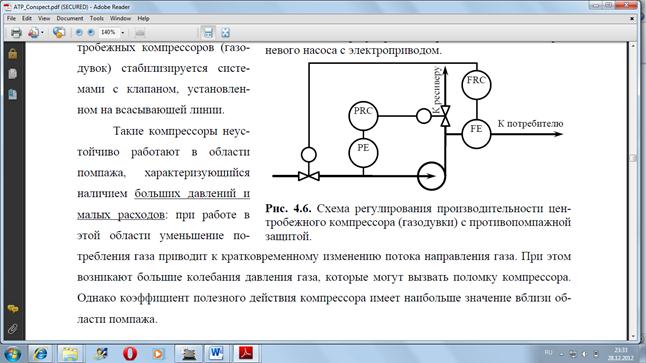Click the vertical scrollbar thumb
Screen dimensions: 646x363
pyautogui.click(x=633, y=158)
